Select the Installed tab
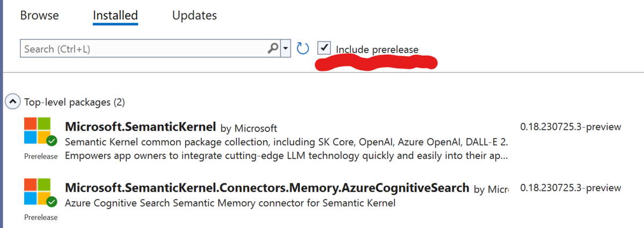This screenshot has width=644, height=228. coord(115,16)
